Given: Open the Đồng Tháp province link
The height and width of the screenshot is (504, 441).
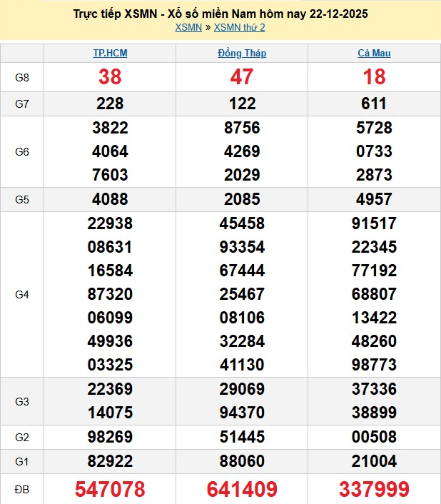Looking at the screenshot, I should pos(242,53).
